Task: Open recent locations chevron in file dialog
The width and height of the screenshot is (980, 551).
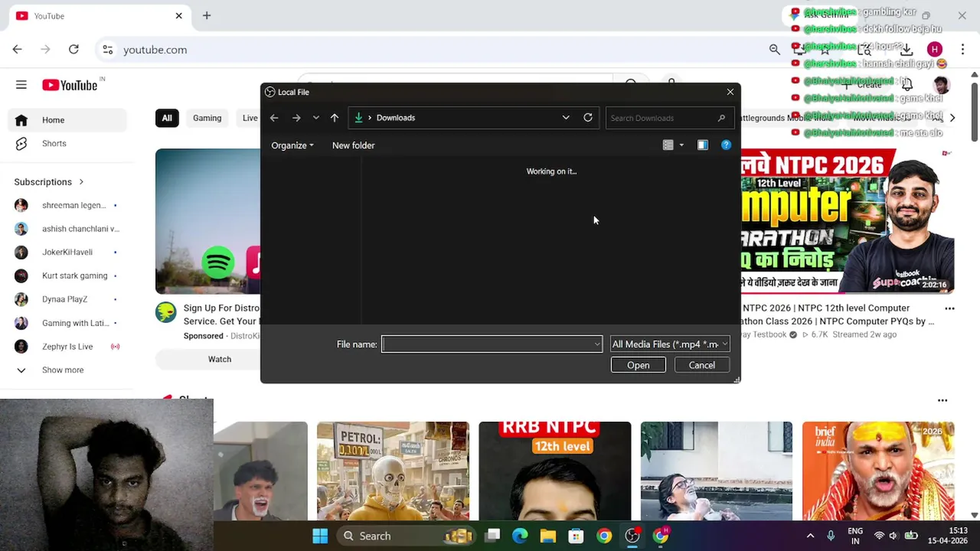Action: tap(315, 118)
